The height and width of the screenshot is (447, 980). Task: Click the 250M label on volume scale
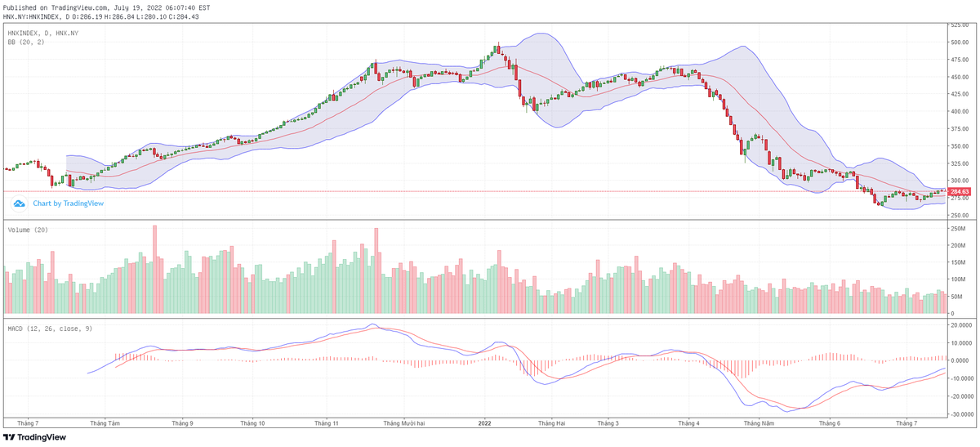957,229
